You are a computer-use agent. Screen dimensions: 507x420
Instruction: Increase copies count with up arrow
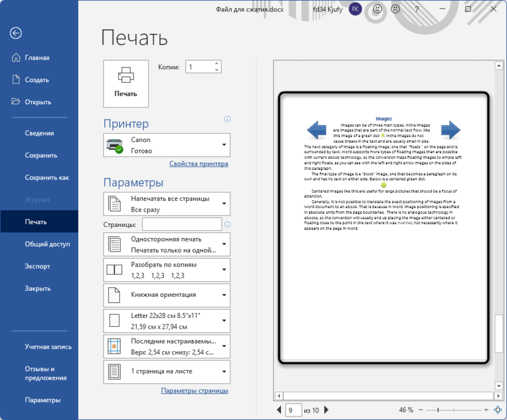coord(216,64)
